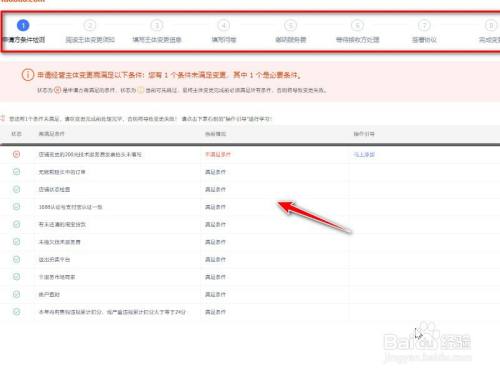This screenshot has width=500, height=375.
Task: Click the info icon in the pink notice
Action: coord(28,75)
